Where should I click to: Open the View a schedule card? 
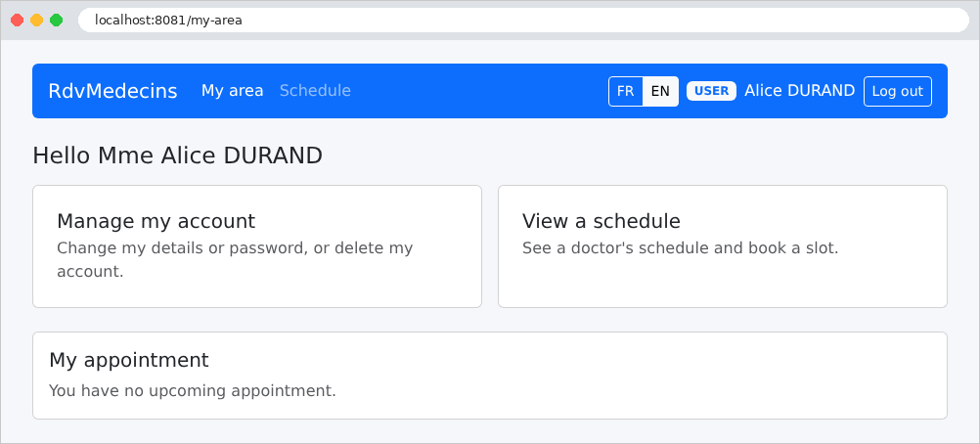click(x=723, y=246)
